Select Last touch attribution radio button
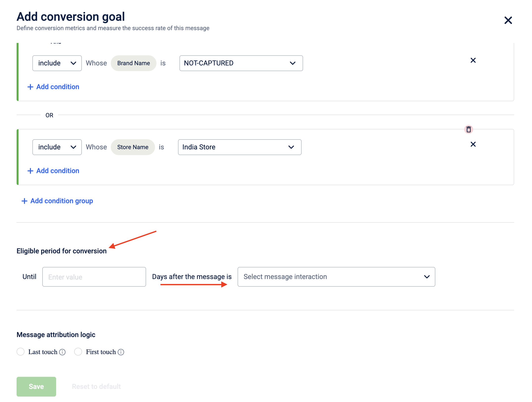Screen dimensions: 532x402 click(21, 352)
